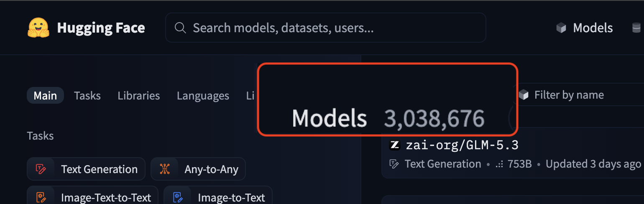Select the Libraries tab
The height and width of the screenshot is (204, 644).
[x=139, y=95]
